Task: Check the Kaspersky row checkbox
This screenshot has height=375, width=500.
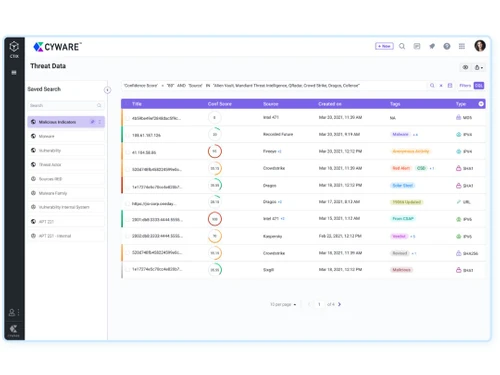Action: click(x=127, y=236)
